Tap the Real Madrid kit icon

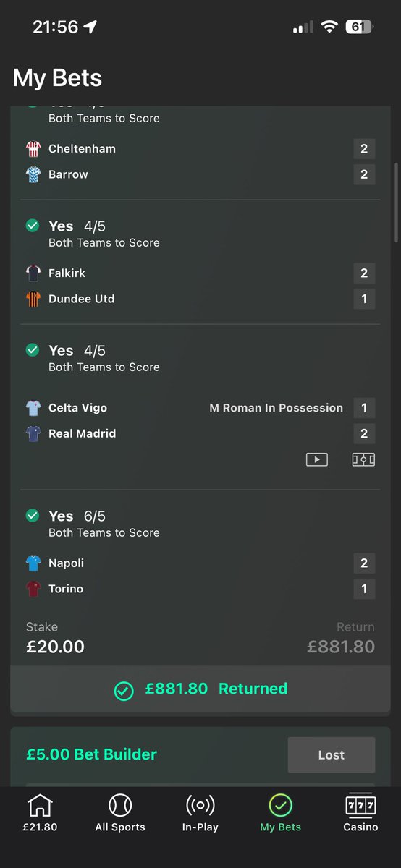[x=33, y=434]
